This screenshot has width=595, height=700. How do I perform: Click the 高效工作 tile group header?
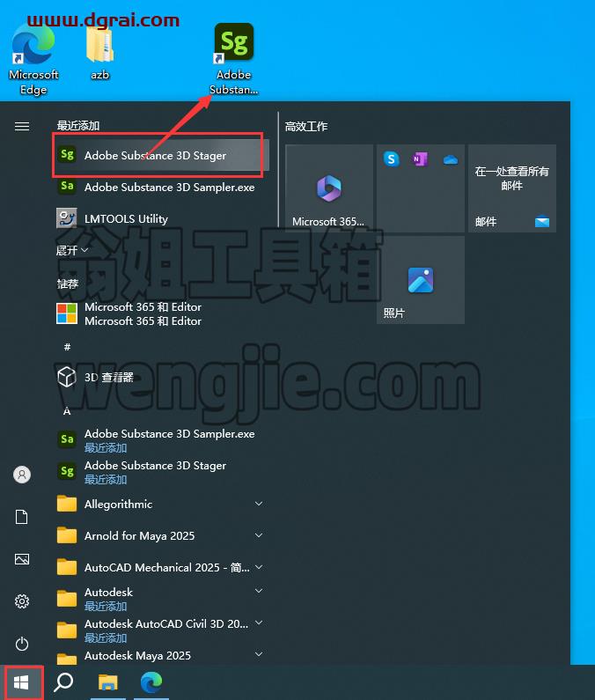pyautogui.click(x=306, y=126)
